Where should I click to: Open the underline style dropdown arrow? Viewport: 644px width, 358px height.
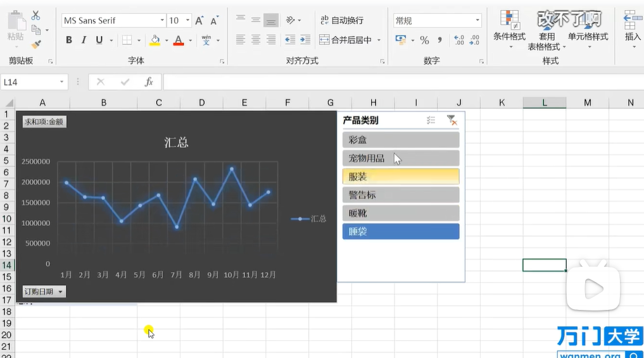pos(111,40)
